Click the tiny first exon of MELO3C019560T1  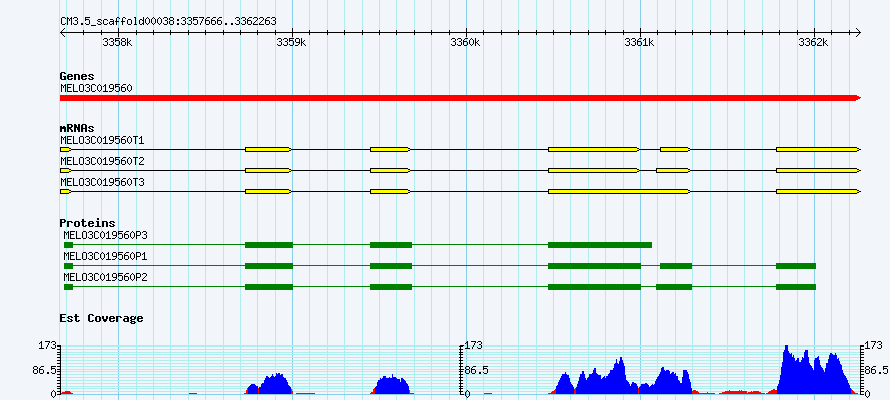click(x=65, y=149)
